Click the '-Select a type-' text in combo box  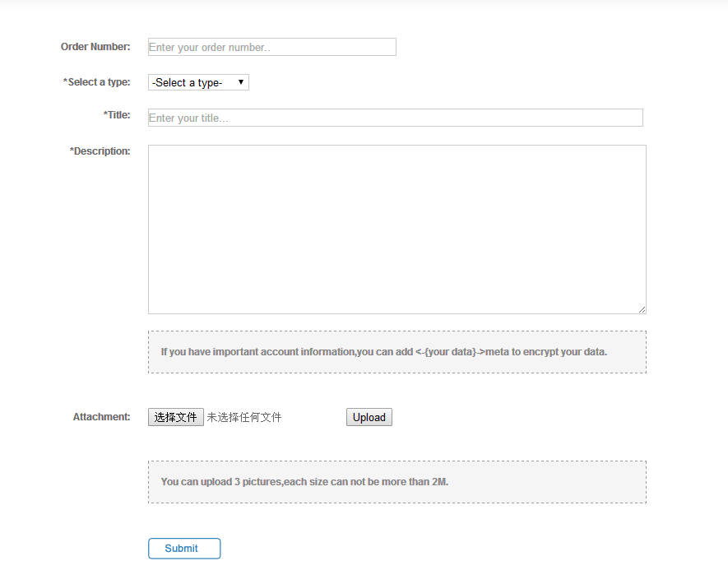pos(187,82)
